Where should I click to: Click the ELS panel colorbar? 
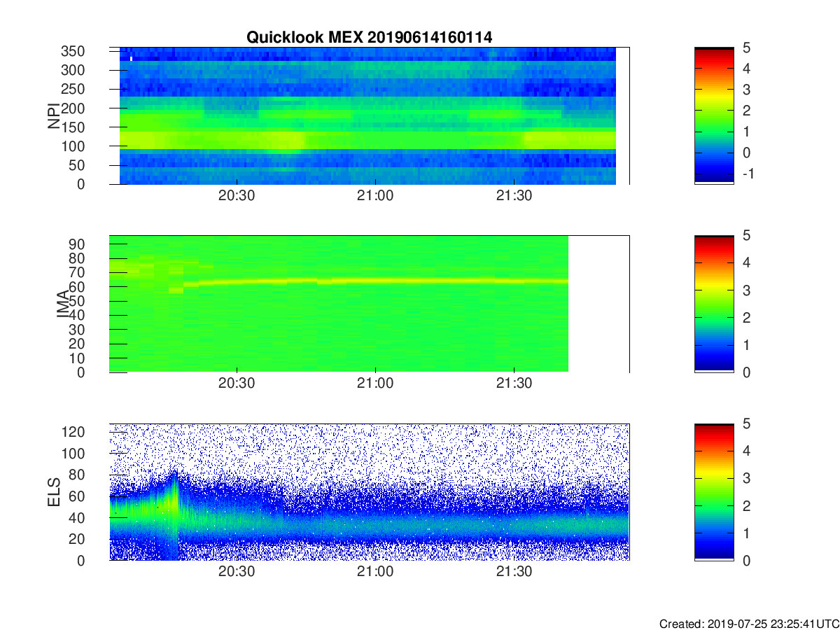[x=714, y=491]
